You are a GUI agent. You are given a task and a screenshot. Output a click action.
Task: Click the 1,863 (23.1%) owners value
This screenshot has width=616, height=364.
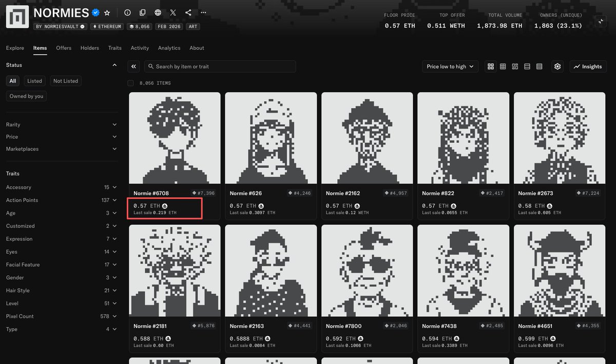pyautogui.click(x=558, y=26)
